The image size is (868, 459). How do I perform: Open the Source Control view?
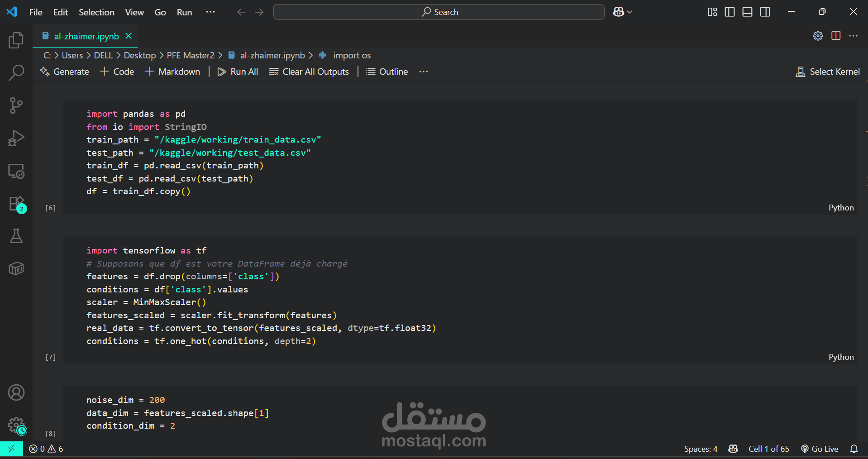[x=16, y=105]
